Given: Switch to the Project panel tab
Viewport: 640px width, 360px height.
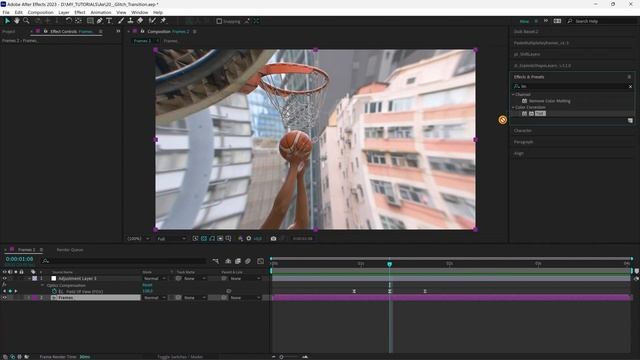Looking at the screenshot, I should pyautogui.click(x=8, y=31).
